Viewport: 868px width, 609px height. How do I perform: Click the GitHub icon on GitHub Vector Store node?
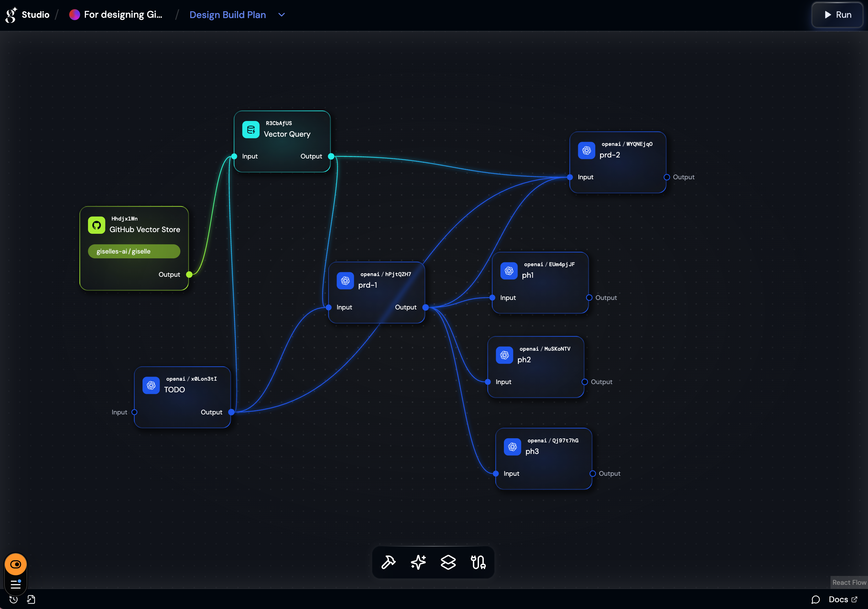click(97, 225)
